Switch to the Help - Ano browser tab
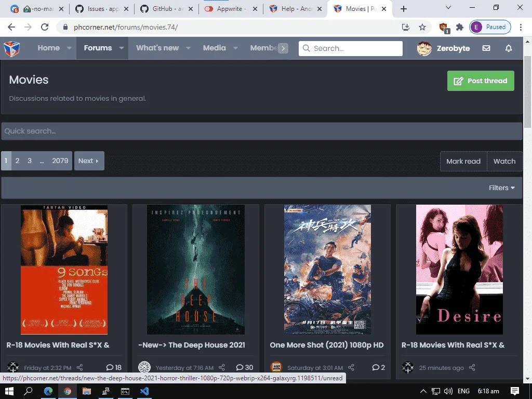Screen dimensions: 532x399 point(295,9)
